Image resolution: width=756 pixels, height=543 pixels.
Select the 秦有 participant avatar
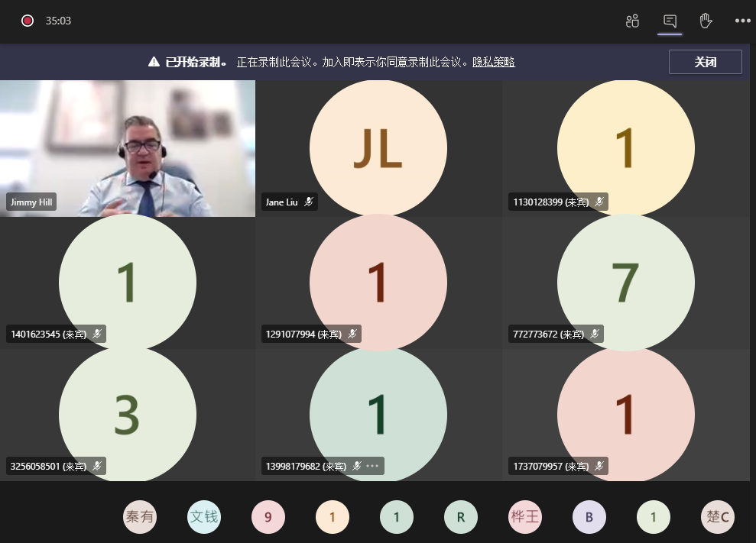tap(140, 517)
